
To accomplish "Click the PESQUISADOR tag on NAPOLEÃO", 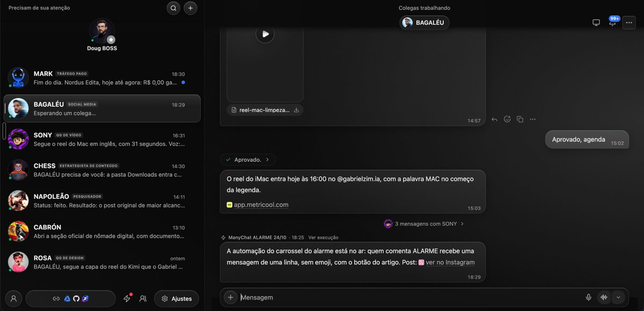I will (87, 197).
